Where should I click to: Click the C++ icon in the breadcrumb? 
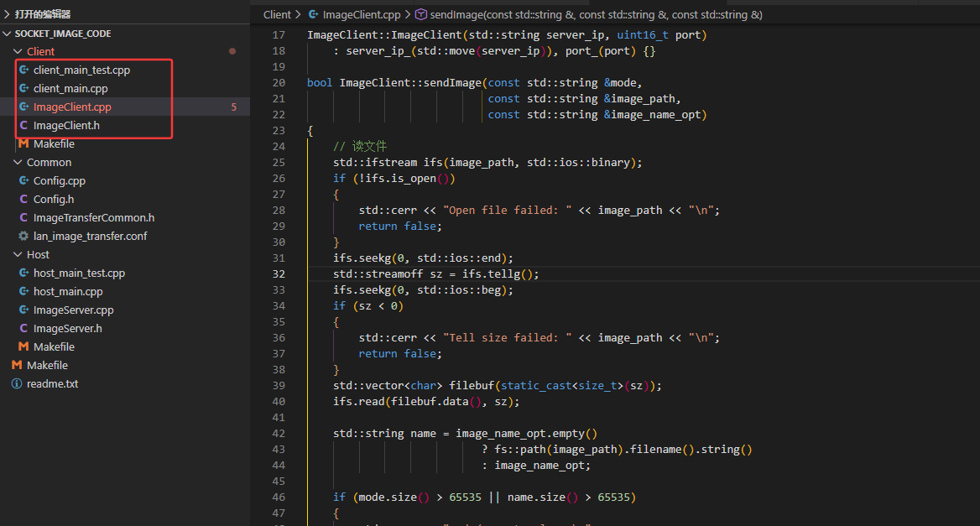coord(314,14)
